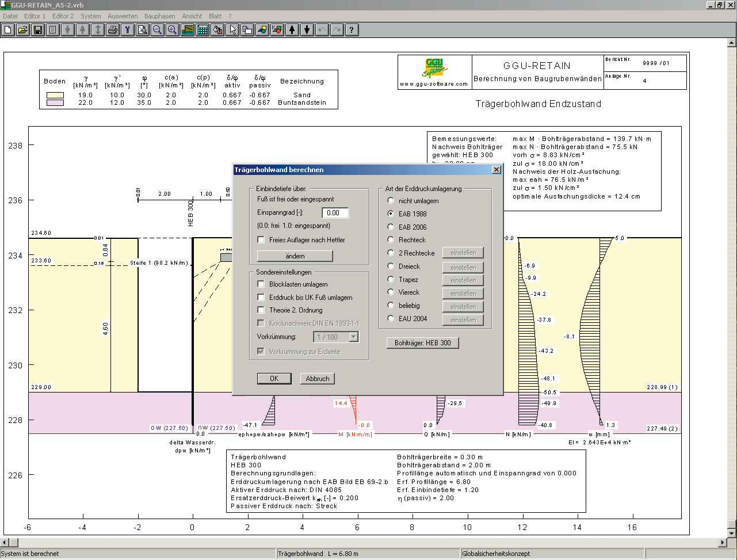This screenshot has height=560, width=737.
Task: Click einstellen next to EAU 2004
Action: pos(463,319)
